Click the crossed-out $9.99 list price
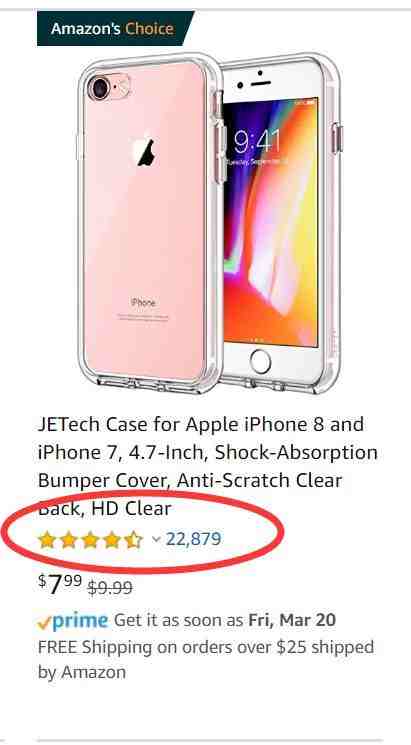Image resolution: width=411 pixels, height=745 pixels. tap(110, 588)
